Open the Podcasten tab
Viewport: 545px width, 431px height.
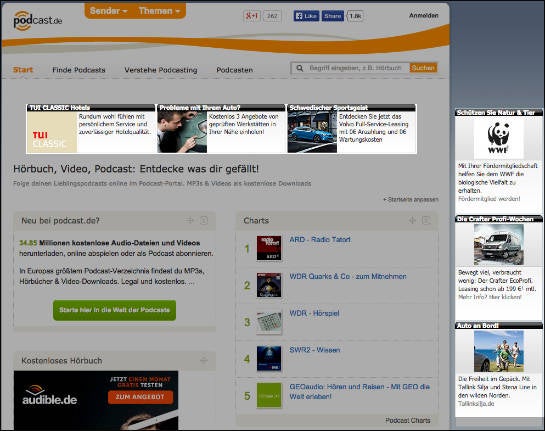click(x=235, y=70)
